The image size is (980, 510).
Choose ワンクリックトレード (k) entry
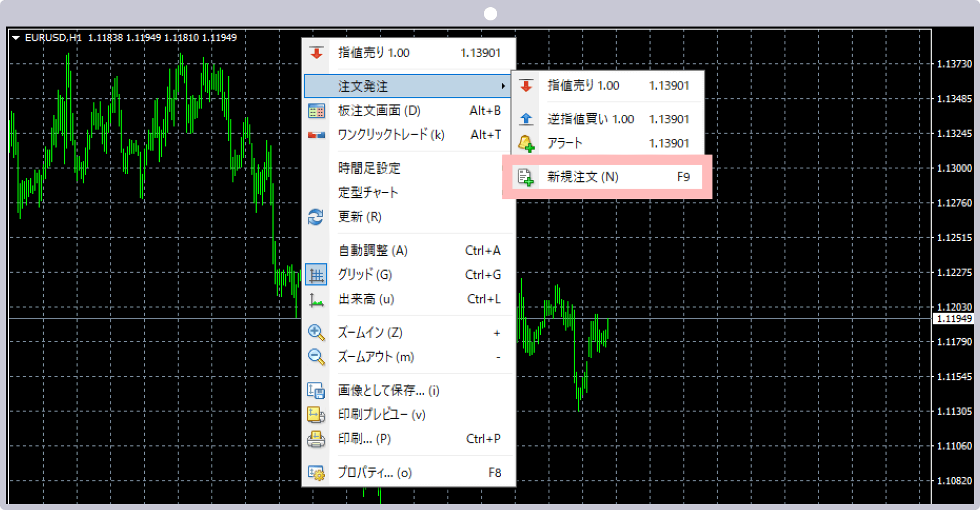[408, 135]
